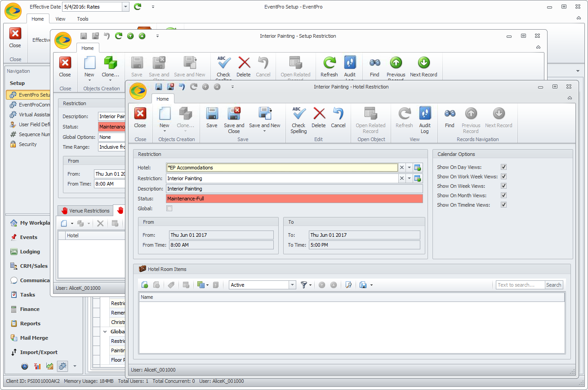Open Tools tab in main EventPro window
Image resolution: width=588 pixels, height=390 pixels.
click(x=83, y=19)
